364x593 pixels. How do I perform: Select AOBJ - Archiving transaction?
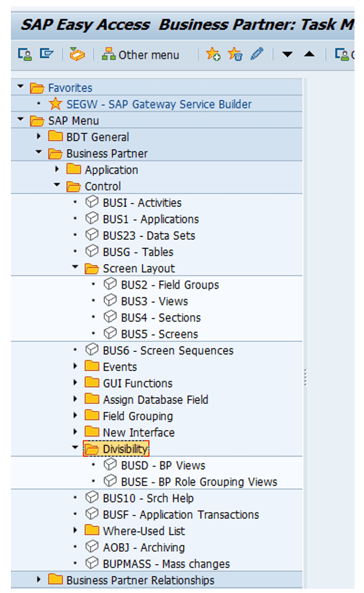click(144, 547)
